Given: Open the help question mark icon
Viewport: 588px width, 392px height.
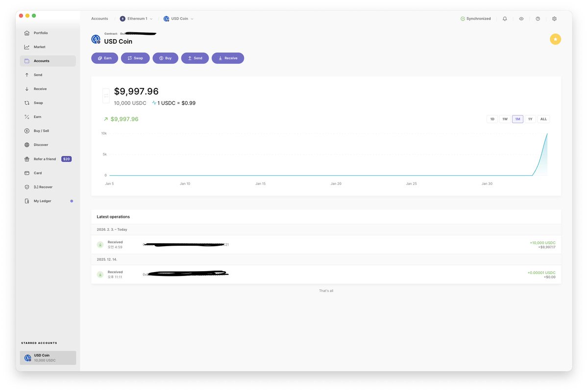Looking at the screenshot, I should tap(538, 19).
